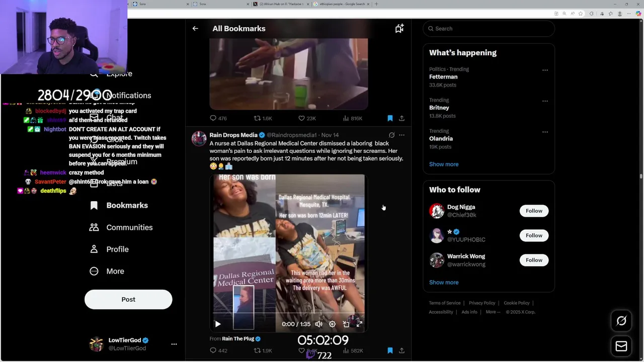Click the bookmark folder add icon in header
The height and width of the screenshot is (362, 644).
pos(399,29)
